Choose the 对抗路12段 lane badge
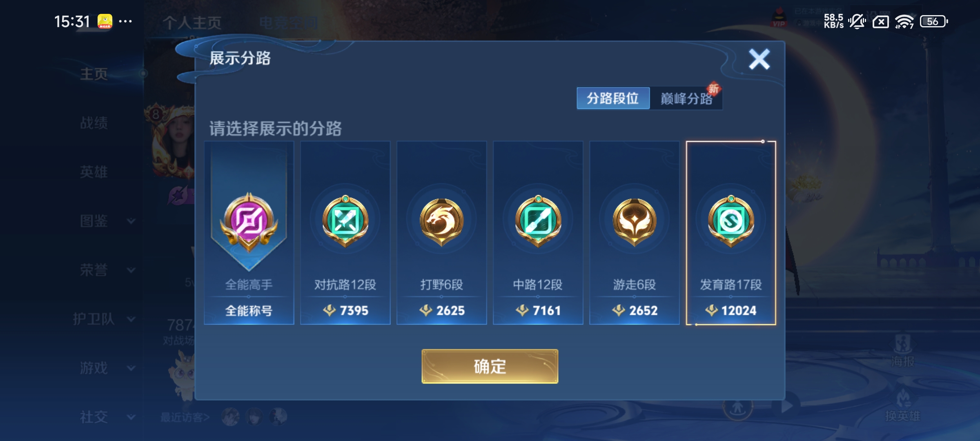This screenshot has height=441, width=980. pos(345,221)
